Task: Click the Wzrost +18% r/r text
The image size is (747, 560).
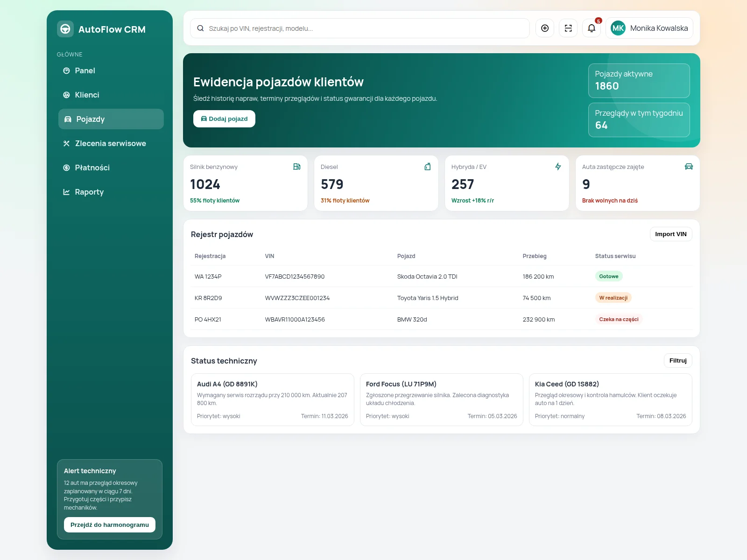Action: pyautogui.click(x=472, y=201)
